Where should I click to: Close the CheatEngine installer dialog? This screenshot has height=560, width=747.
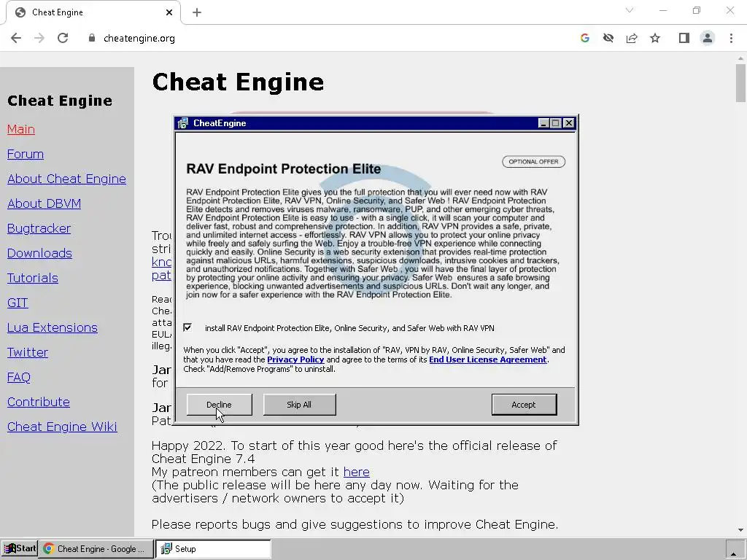point(569,123)
